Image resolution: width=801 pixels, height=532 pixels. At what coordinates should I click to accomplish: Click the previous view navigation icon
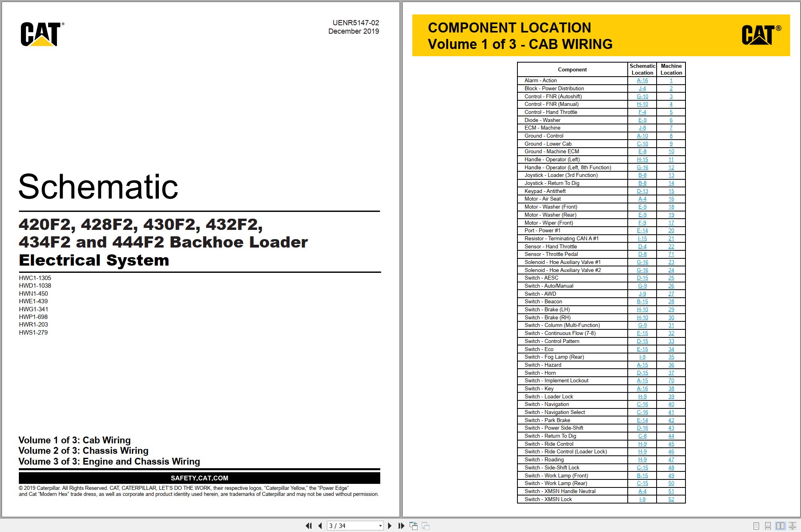click(x=414, y=526)
